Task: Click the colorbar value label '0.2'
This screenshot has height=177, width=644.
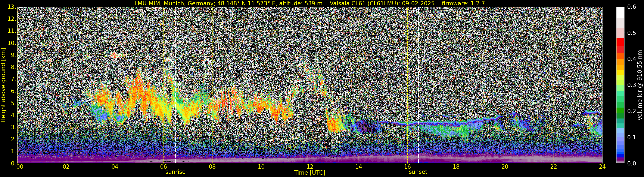Action: [632, 111]
